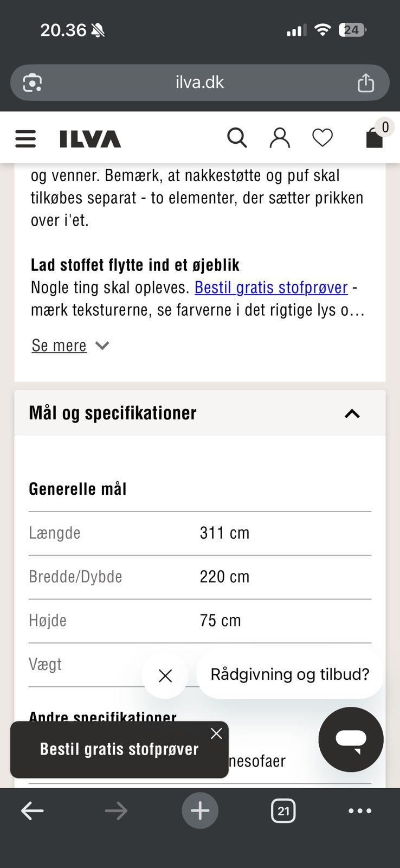Viewport: 400px width, 868px height.
Task: Open the Bestil gratis stofprøver link
Action: pos(270,288)
